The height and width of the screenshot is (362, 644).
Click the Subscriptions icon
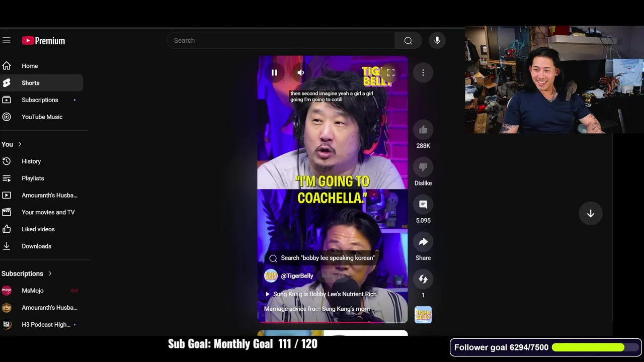(7, 100)
